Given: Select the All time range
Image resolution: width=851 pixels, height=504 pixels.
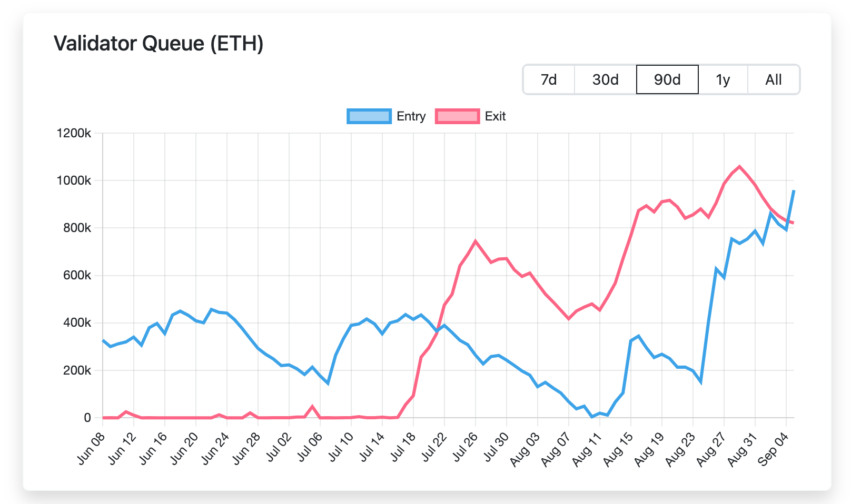Looking at the screenshot, I should (x=774, y=79).
